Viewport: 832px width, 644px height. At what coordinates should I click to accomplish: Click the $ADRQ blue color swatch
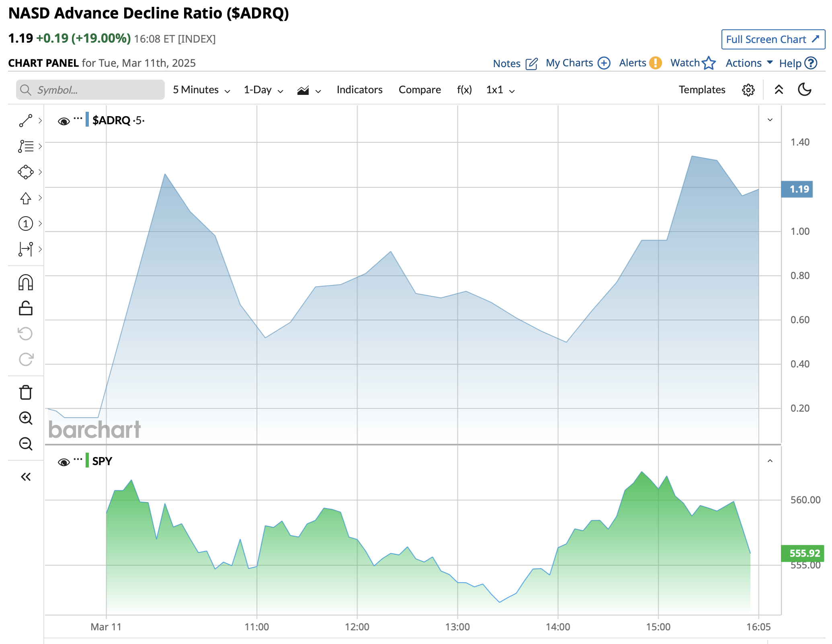tap(87, 120)
